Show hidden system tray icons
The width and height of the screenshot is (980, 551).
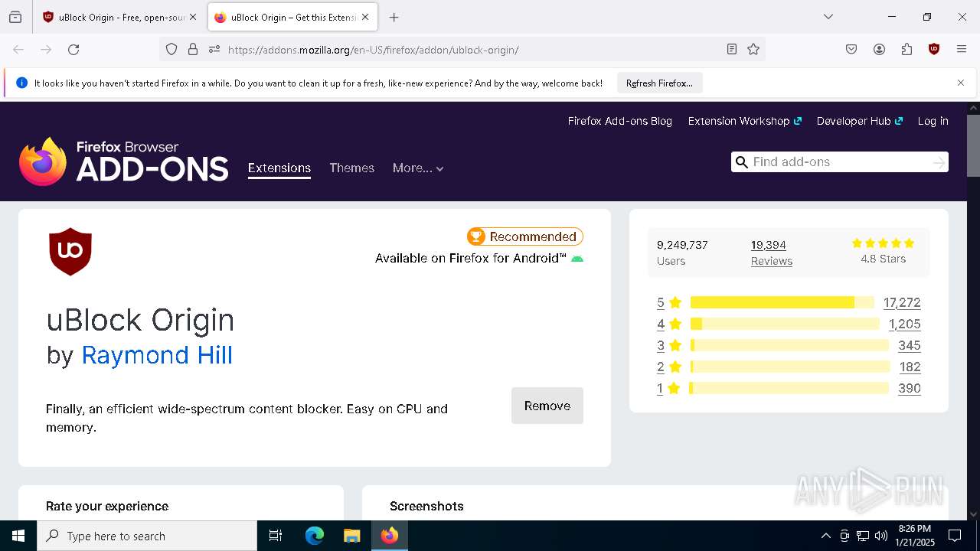pos(825,536)
